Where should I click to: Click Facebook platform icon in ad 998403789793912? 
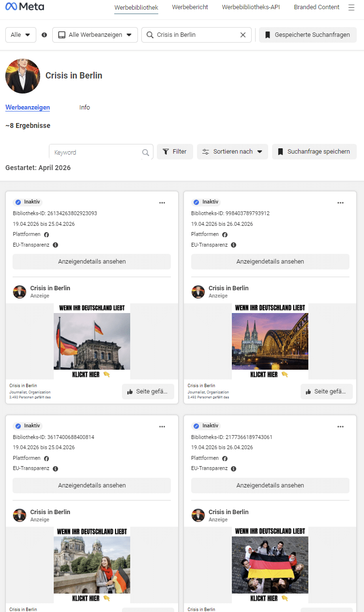[x=225, y=235]
